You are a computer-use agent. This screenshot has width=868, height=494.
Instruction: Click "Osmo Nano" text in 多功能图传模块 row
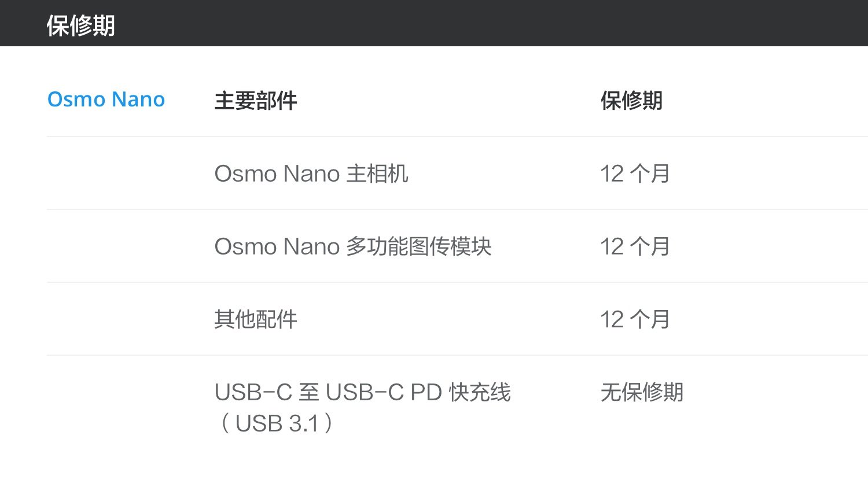point(277,246)
